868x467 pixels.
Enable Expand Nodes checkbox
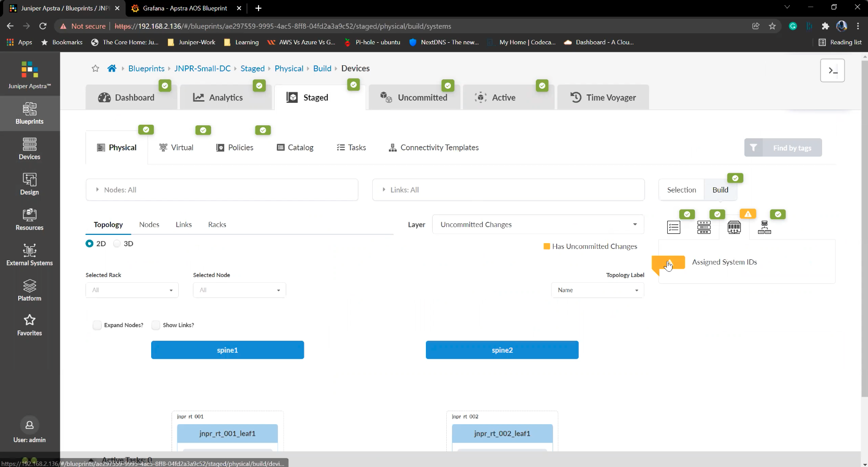tap(97, 325)
